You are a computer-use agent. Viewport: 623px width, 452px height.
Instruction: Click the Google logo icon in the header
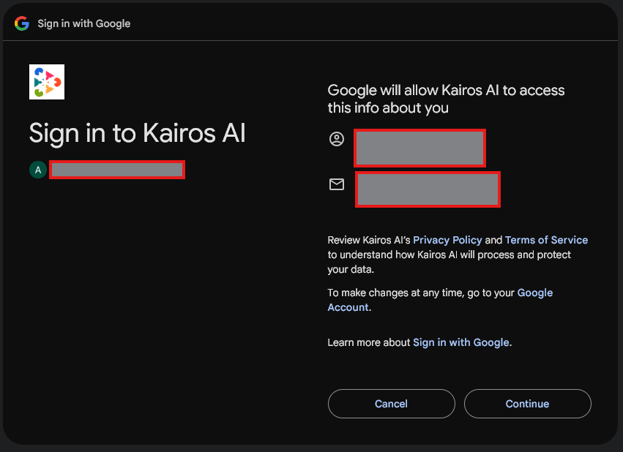(x=22, y=23)
